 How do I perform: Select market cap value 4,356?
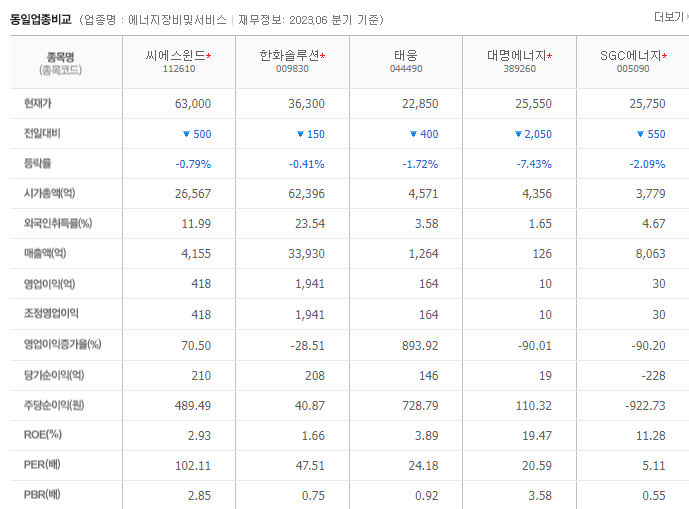click(x=537, y=194)
